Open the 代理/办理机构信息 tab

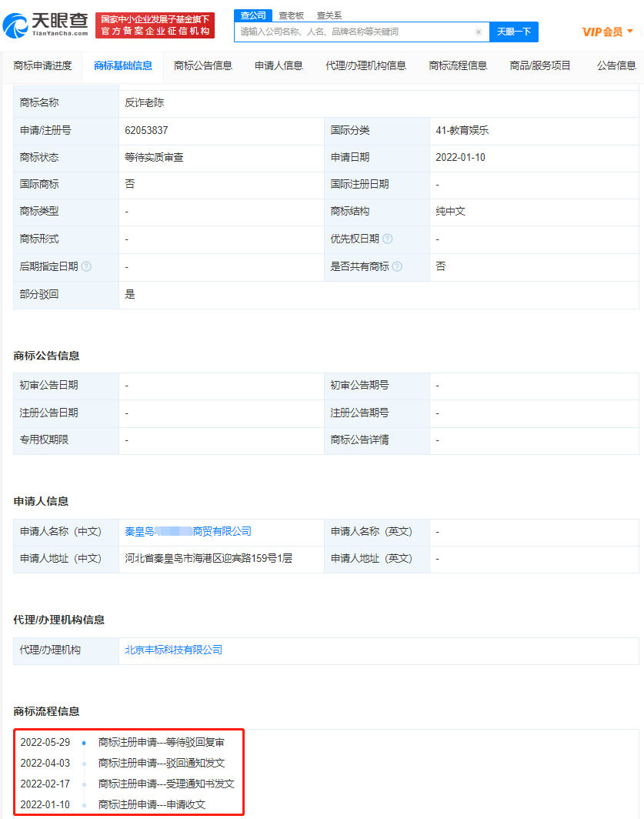pos(365,66)
